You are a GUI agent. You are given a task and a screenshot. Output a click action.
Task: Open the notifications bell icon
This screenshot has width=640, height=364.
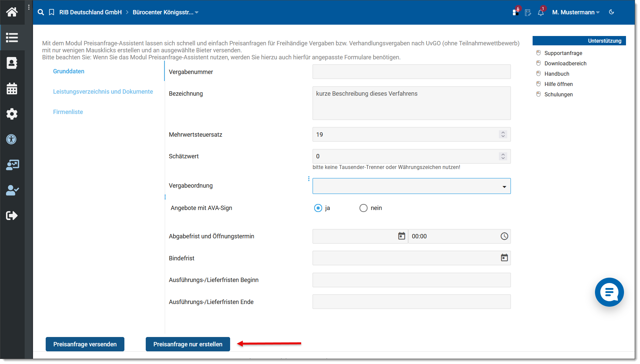click(x=541, y=13)
